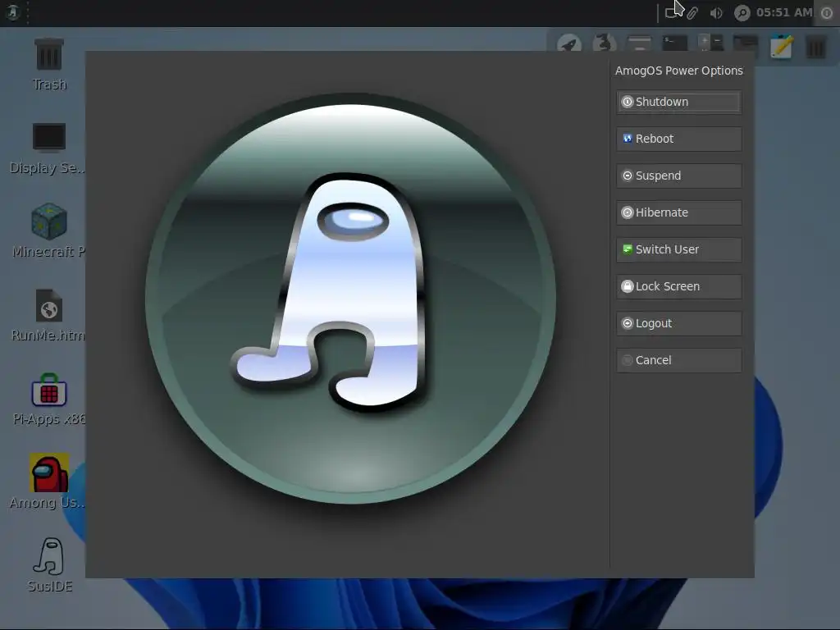Choose Reboot from power options

point(678,139)
